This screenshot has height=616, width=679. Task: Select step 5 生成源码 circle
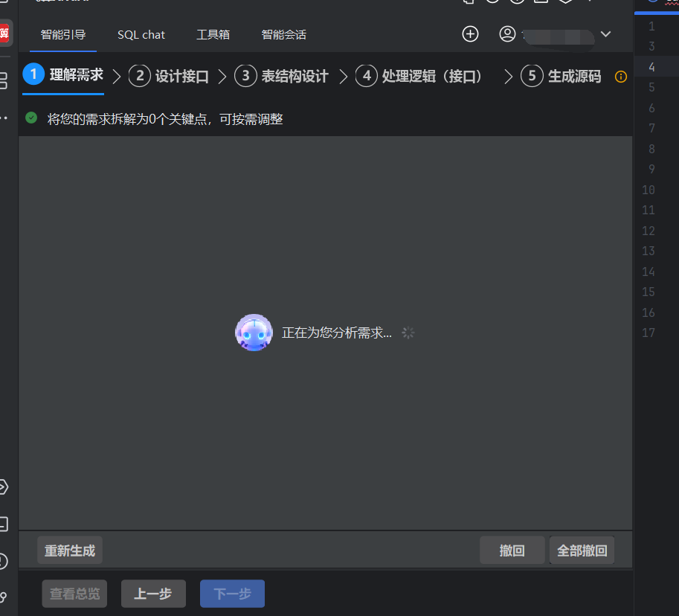pyautogui.click(x=532, y=76)
